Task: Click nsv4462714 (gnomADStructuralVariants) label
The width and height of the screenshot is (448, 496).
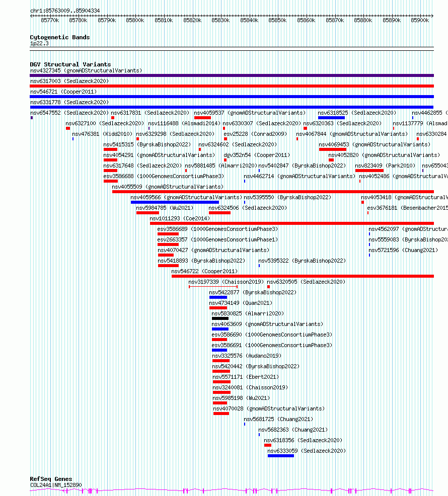Action: 300,176
